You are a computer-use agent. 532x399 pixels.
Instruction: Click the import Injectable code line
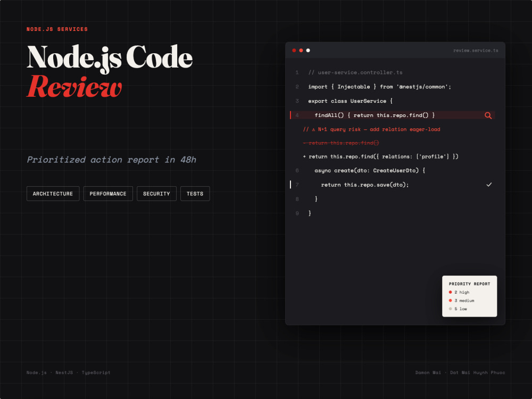380,87
